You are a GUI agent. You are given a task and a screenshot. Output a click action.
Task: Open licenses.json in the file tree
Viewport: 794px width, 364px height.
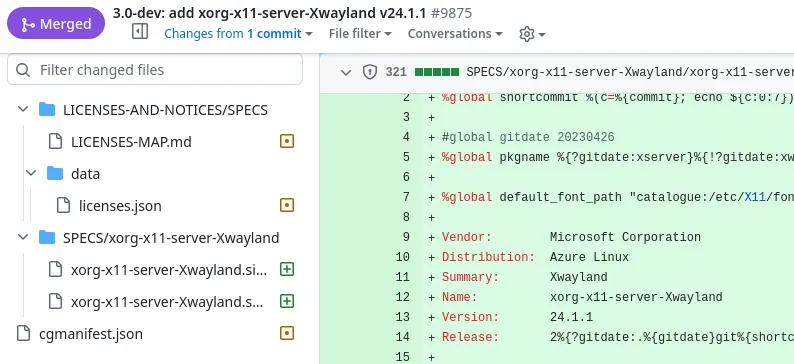pyautogui.click(x=120, y=206)
